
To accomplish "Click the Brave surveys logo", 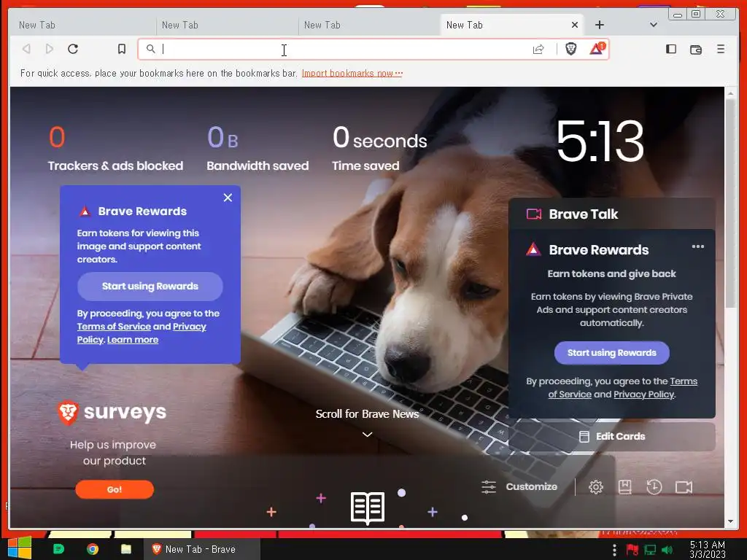I will coord(112,413).
